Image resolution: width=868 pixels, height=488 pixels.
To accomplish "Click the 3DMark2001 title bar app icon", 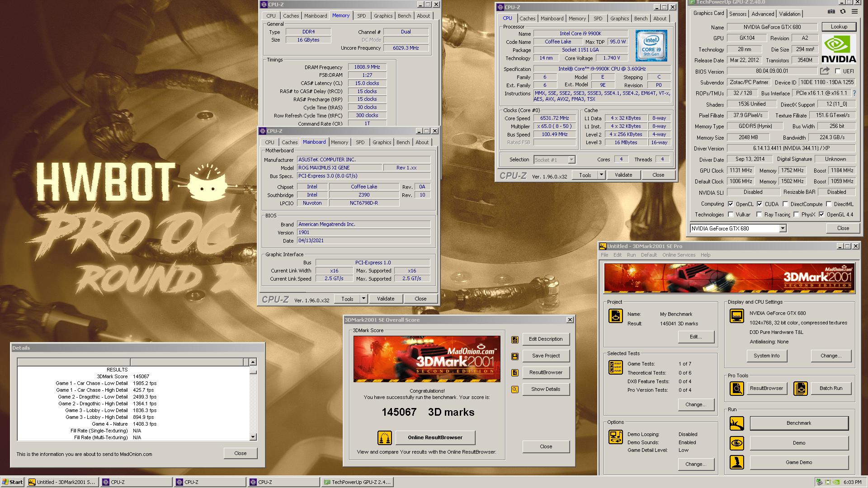I will click(x=603, y=246).
